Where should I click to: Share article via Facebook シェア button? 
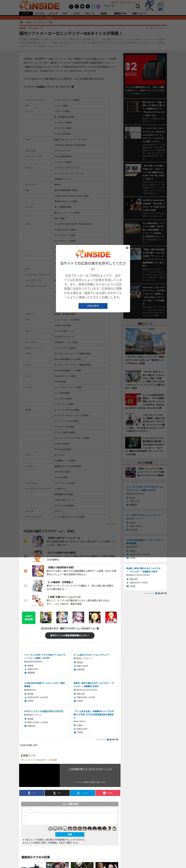(32, 793)
